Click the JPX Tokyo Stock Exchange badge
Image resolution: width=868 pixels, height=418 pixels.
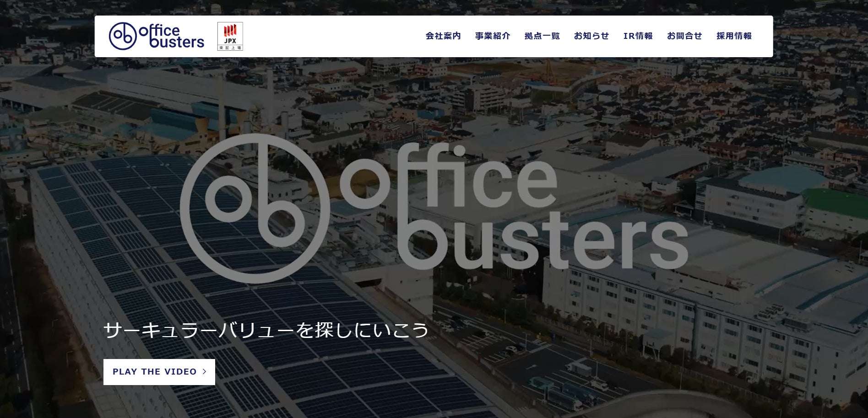(x=230, y=36)
